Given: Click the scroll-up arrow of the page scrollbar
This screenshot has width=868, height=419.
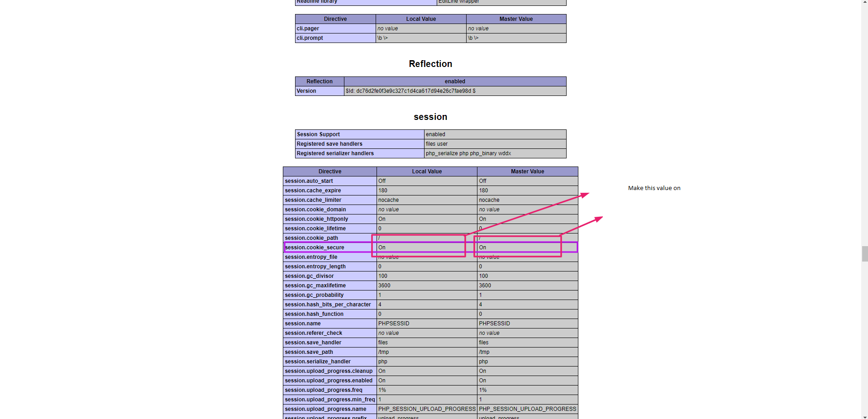Looking at the screenshot, I should 864,2.
